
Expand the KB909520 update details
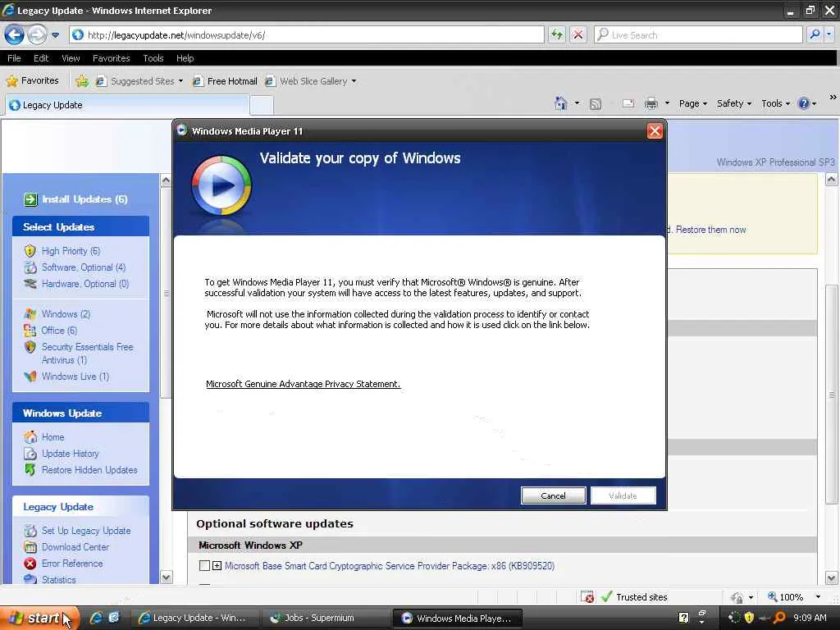pos(217,566)
